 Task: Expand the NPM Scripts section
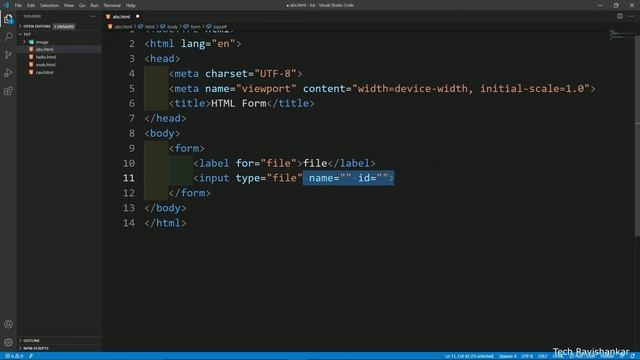[x=36, y=348]
